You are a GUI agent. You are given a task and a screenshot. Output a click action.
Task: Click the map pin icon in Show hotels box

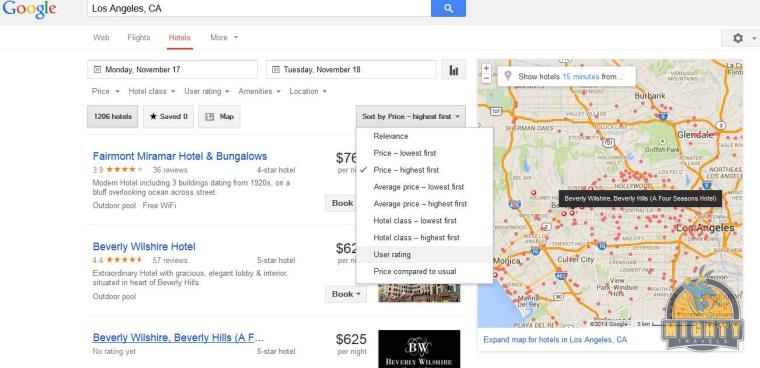point(508,77)
